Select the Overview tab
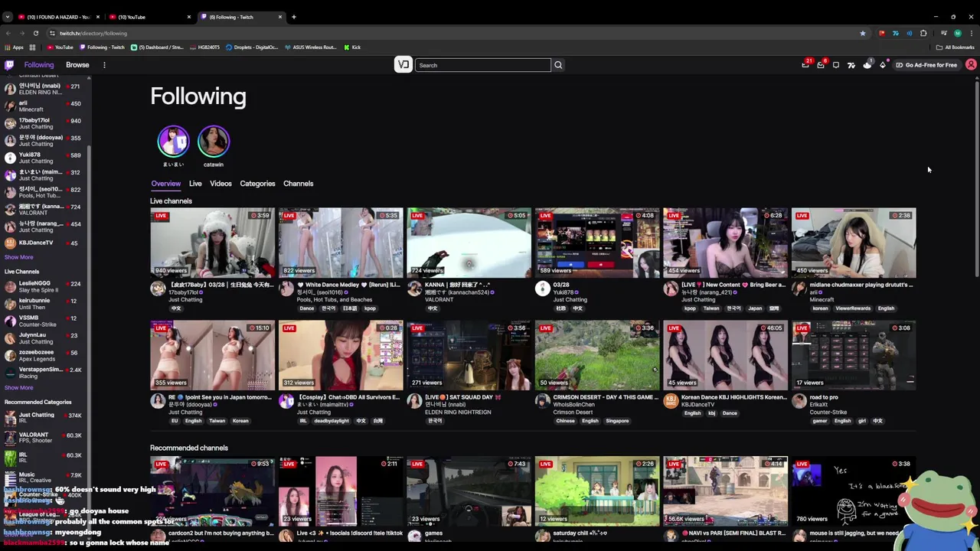The height and width of the screenshot is (551, 980). point(165,184)
